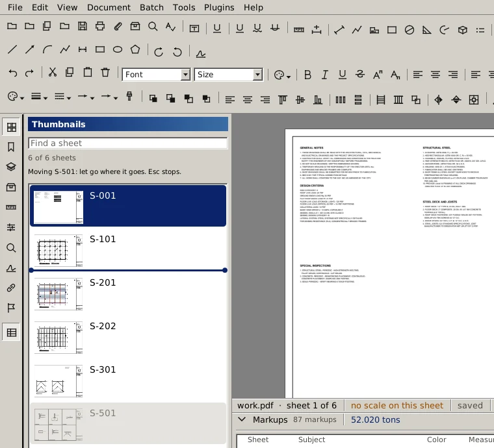The height and width of the screenshot is (448, 494).
Task: Select the Line drawing tool
Action: (12, 49)
